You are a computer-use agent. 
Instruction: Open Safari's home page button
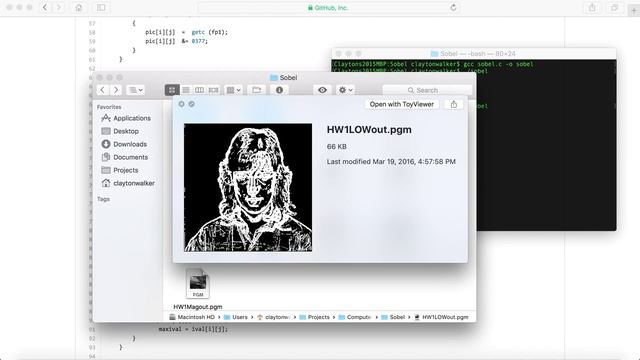(x=79, y=7)
